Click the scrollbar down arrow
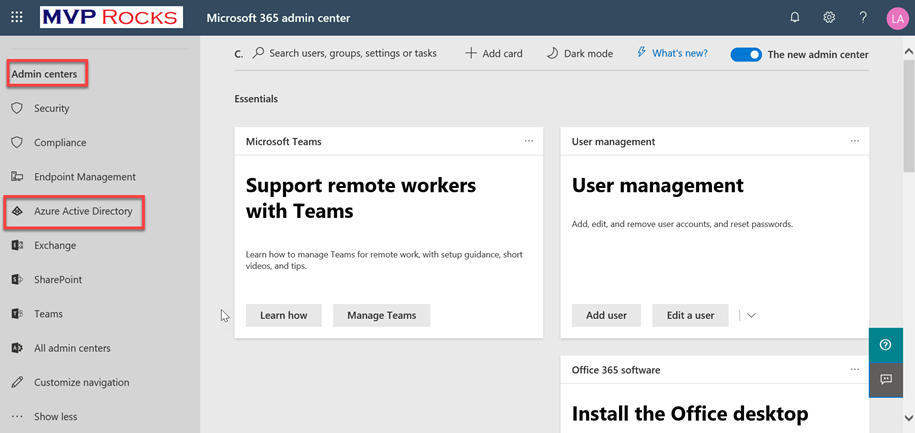Image resolution: width=915 pixels, height=433 pixels. point(909,417)
